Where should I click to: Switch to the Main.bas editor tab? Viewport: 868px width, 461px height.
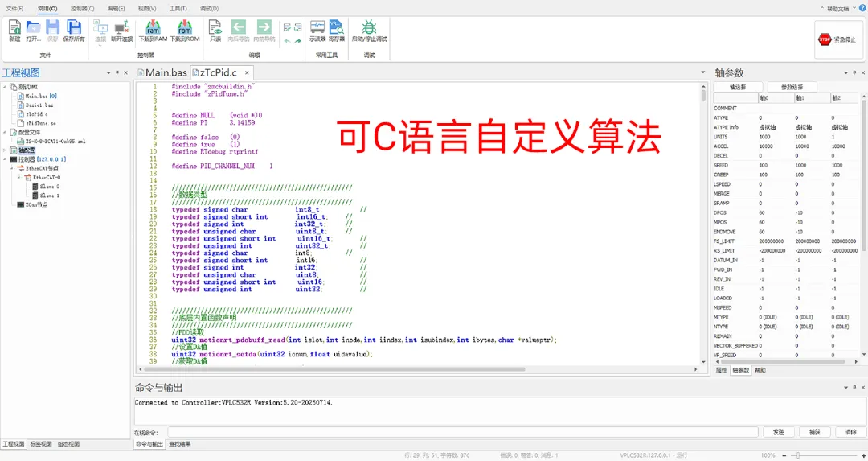(162, 72)
